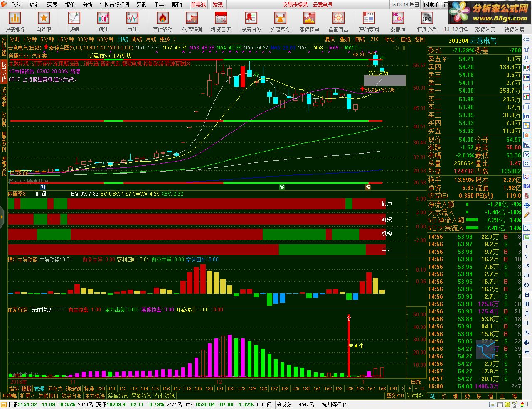The height and width of the screenshot is (409, 532).
Task: Open the 基本资料 vertical side tab
Action: click(x=4, y=142)
